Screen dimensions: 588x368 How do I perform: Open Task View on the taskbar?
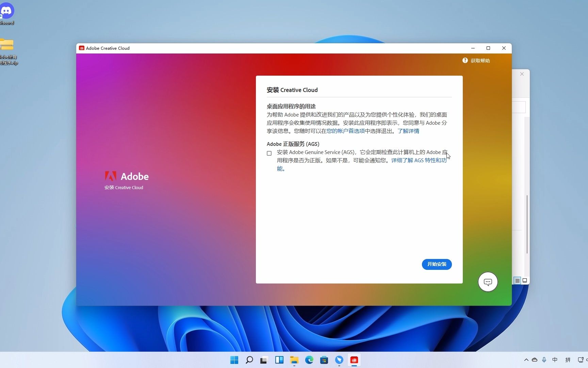pos(264,360)
